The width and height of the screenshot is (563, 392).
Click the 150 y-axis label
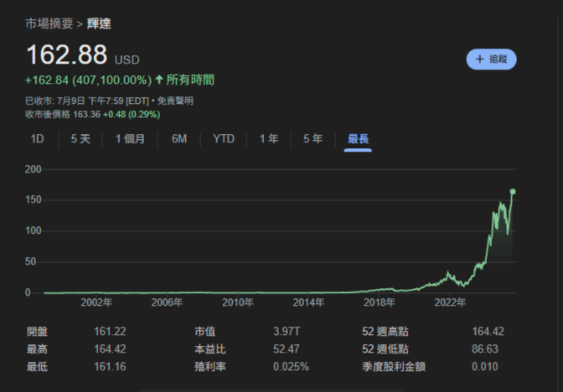pyautogui.click(x=33, y=199)
